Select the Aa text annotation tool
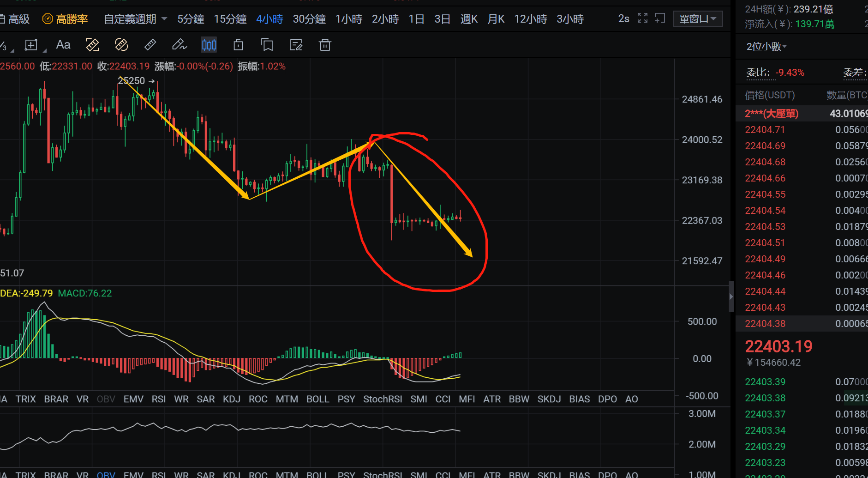Viewport: 868px width, 478px height. click(63, 45)
